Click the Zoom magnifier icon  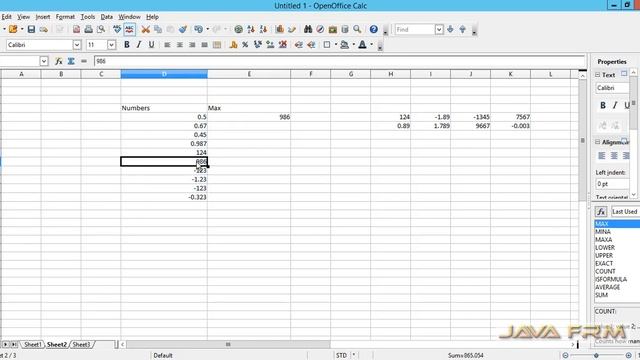pos(357,29)
